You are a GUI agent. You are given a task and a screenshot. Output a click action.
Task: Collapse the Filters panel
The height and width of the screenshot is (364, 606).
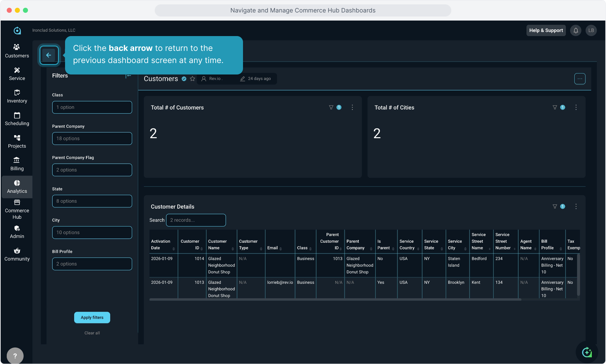tap(128, 76)
